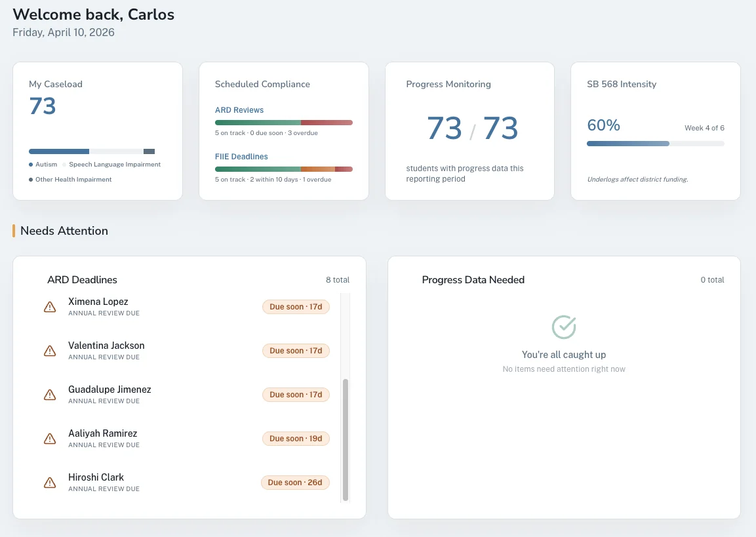Expand the ARD Deadlines card header
Screen dimensions: 756x537
click(x=82, y=279)
